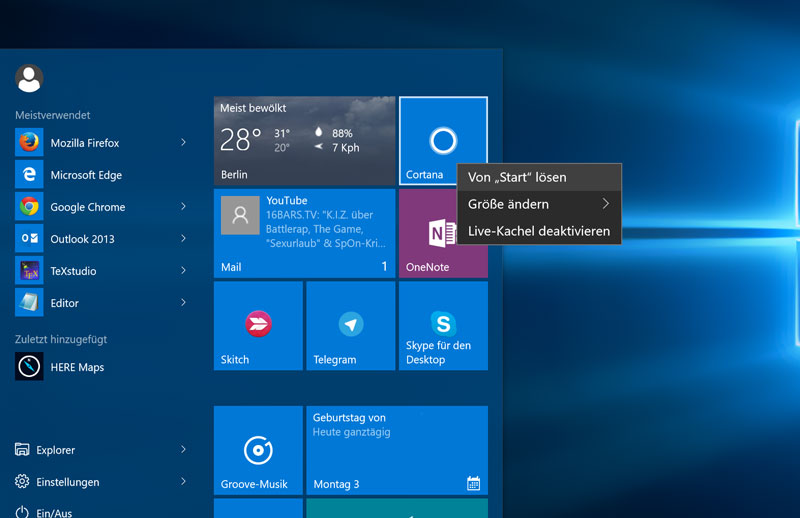This screenshot has height=518, width=800.
Task: Click the calendar icon on calendar tile
Action: tap(473, 483)
